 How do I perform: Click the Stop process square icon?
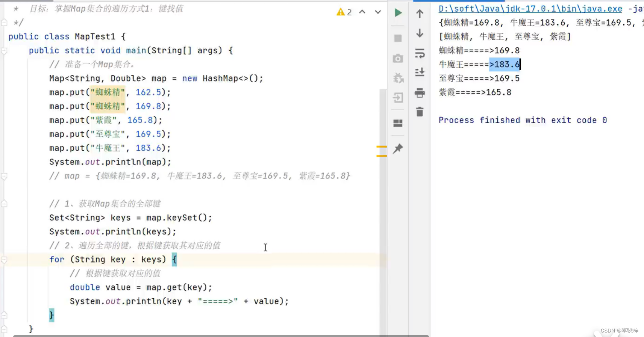398,38
